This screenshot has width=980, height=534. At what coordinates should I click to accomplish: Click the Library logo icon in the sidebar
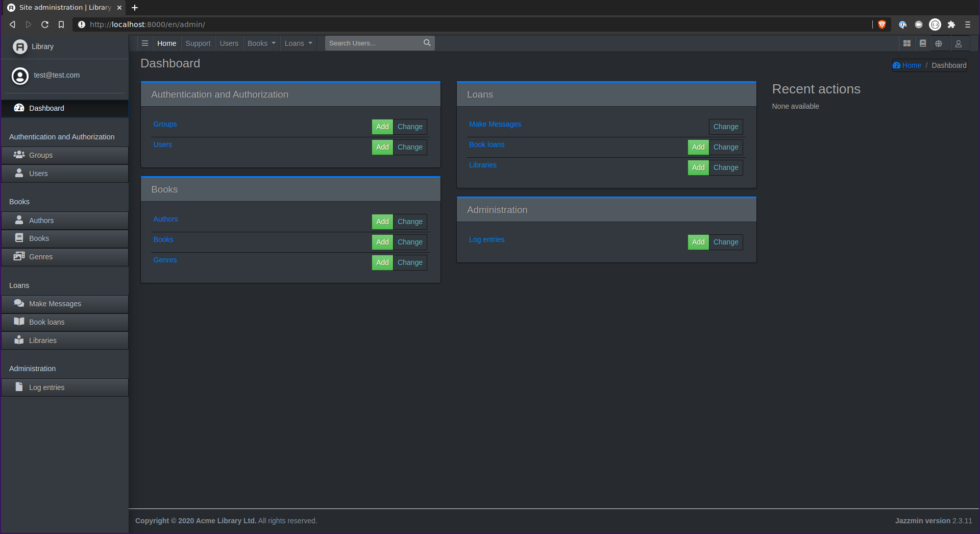click(x=20, y=46)
